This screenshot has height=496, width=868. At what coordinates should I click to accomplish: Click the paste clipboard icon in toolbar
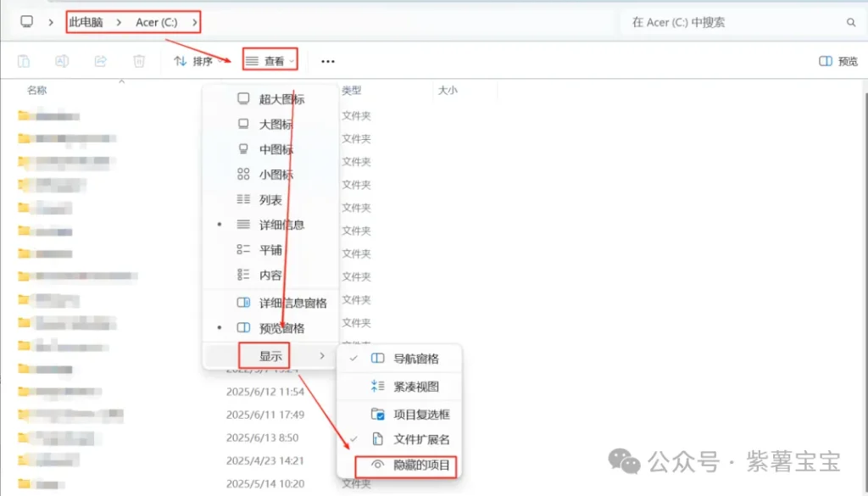coord(24,61)
